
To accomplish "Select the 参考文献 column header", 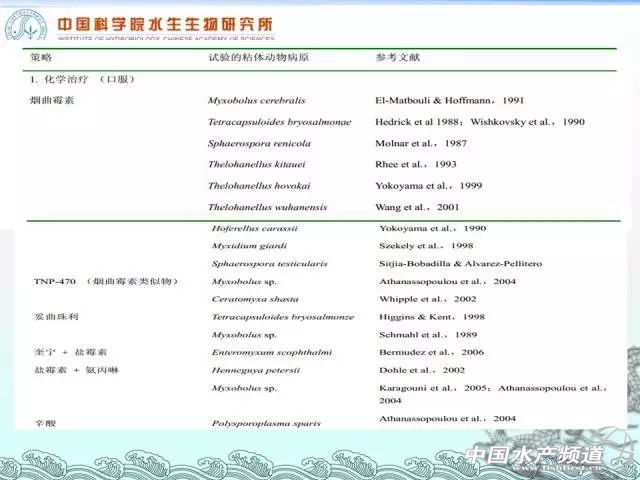I will 398,58.
